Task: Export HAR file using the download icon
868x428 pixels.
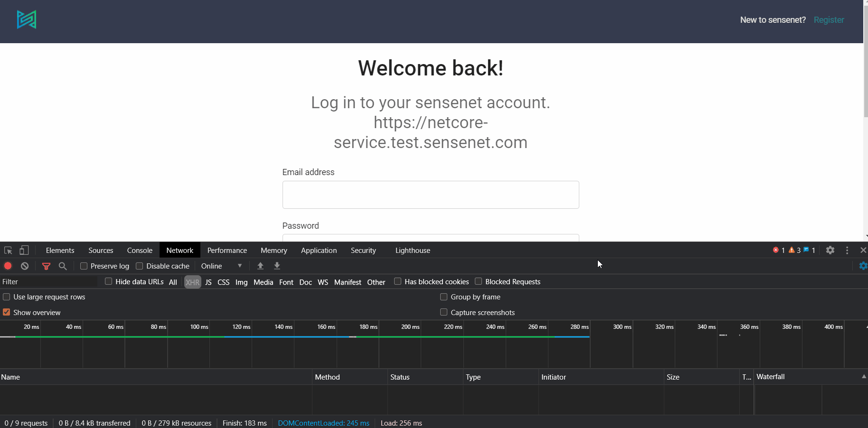Action: (277, 266)
